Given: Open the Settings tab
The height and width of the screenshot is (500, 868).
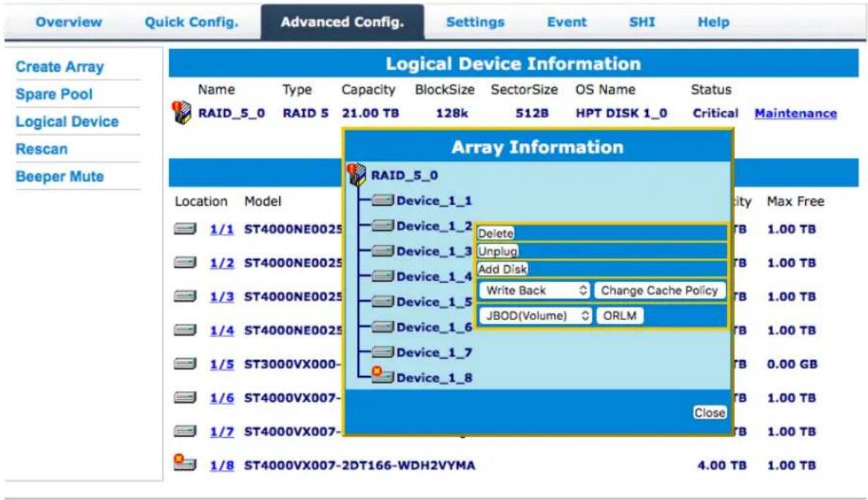Looking at the screenshot, I should pyautogui.click(x=475, y=22).
